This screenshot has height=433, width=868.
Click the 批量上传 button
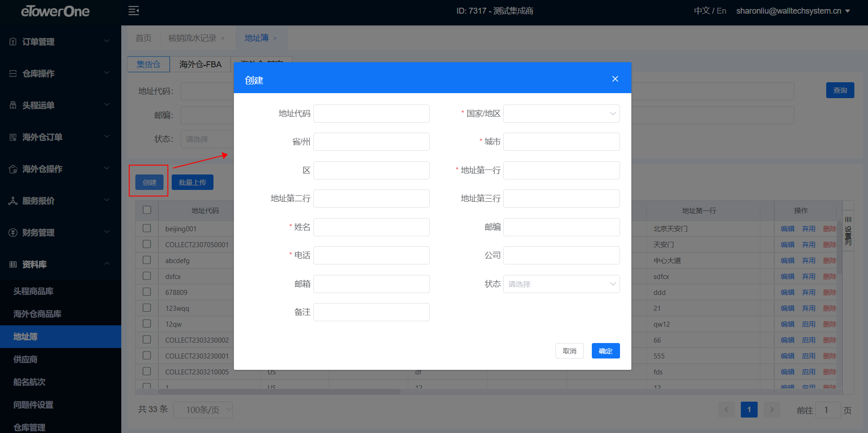click(x=193, y=182)
